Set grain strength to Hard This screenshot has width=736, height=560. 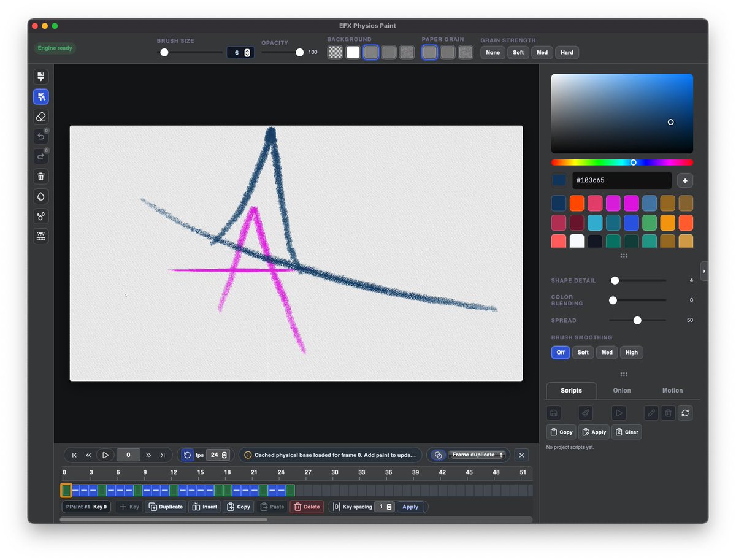point(567,53)
